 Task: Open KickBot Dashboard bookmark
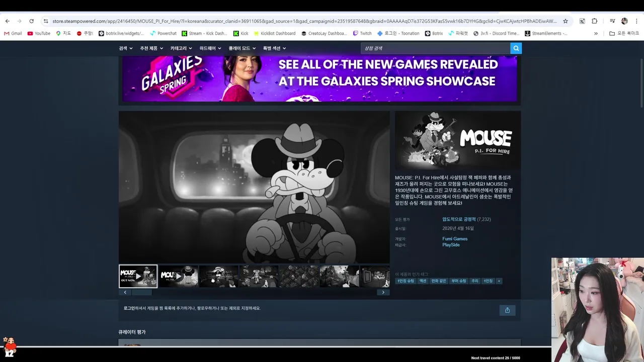tap(275, 34)
